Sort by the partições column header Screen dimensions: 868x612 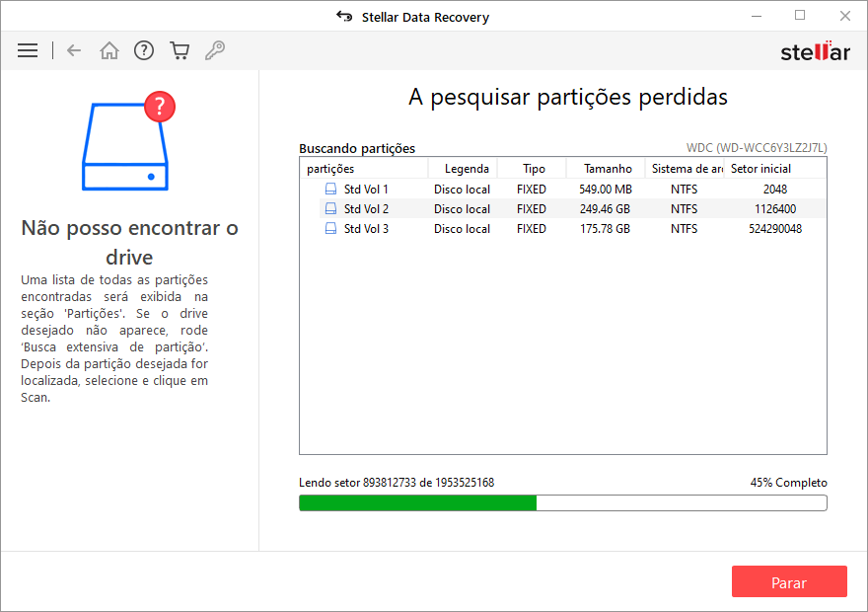coord(364,169)
